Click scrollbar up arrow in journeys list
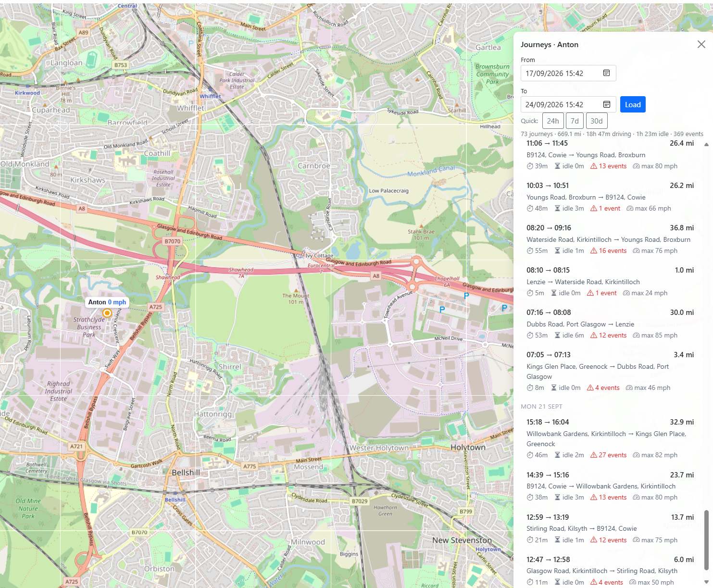Screen dimensions: 713x588 706,144
